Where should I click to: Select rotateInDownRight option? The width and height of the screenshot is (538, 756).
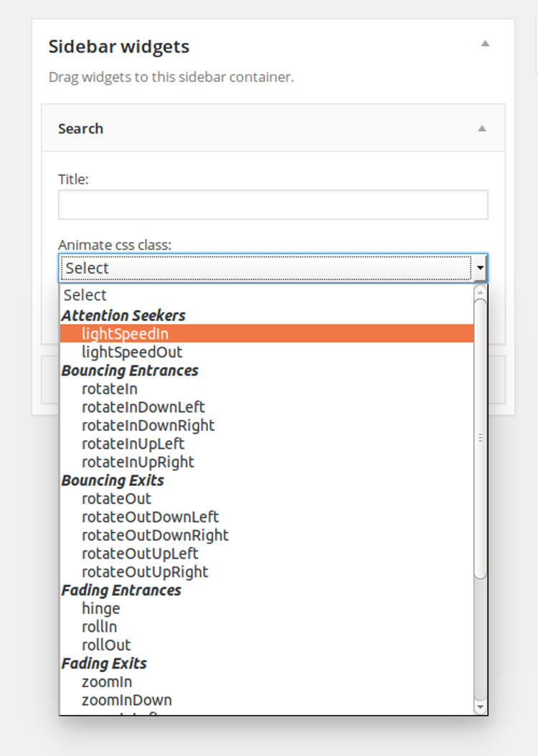[x=148, y=425]
